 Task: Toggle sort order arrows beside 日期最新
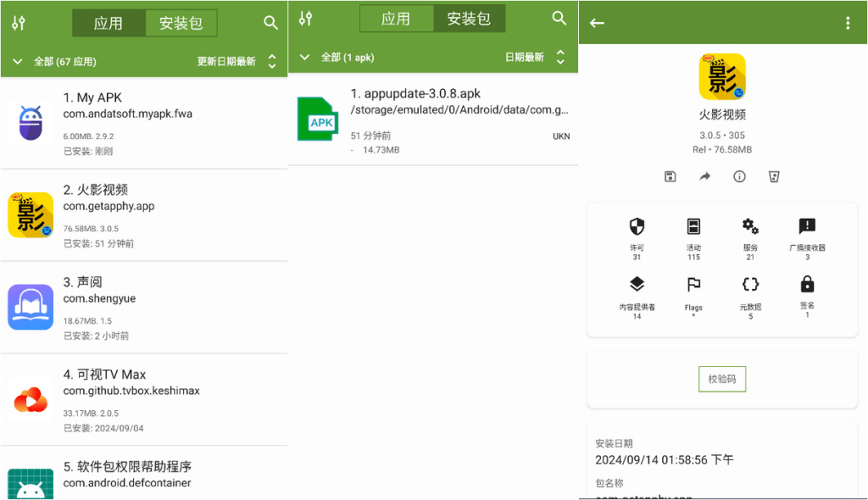[x=560, y=57]
